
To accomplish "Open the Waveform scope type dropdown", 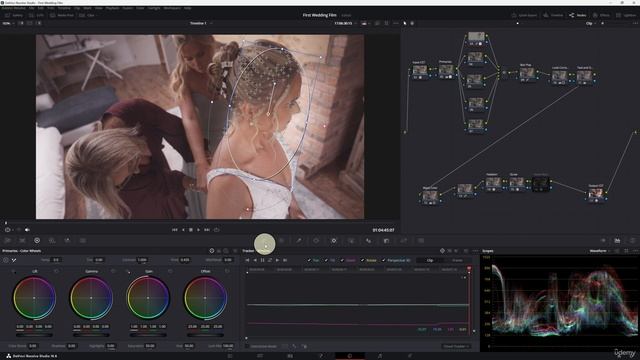I will 600,251.
